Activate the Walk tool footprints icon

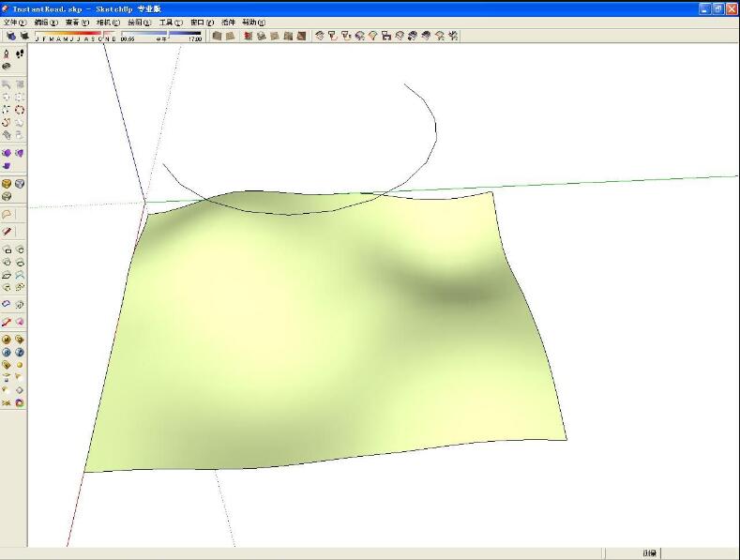20,53
